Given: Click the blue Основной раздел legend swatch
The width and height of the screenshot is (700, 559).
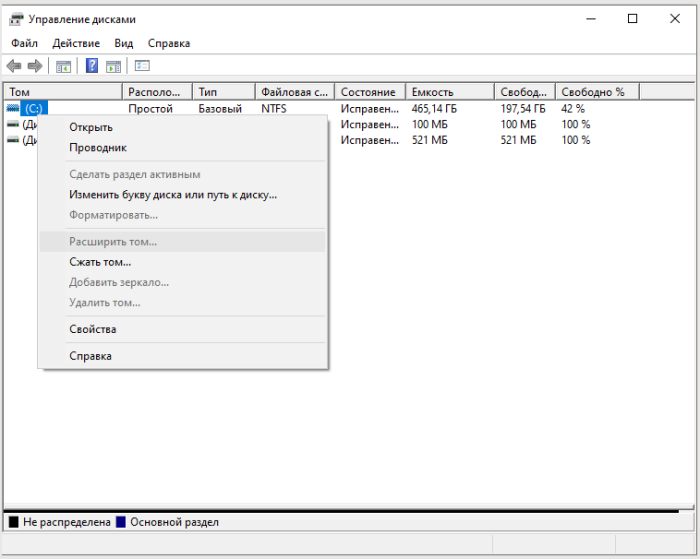Looking at the screenshot, I should (120, 522).
